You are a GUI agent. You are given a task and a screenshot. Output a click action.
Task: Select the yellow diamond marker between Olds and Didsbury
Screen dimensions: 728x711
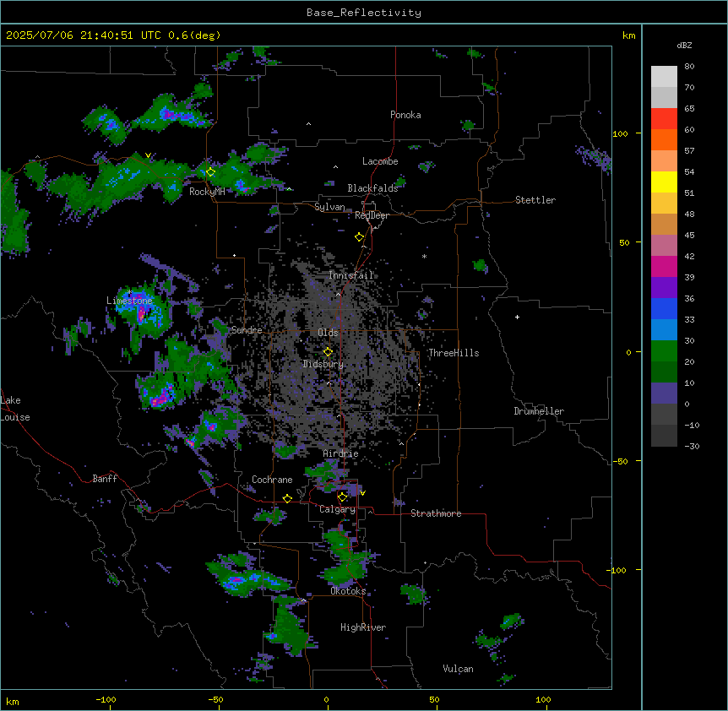pos(328,352)
